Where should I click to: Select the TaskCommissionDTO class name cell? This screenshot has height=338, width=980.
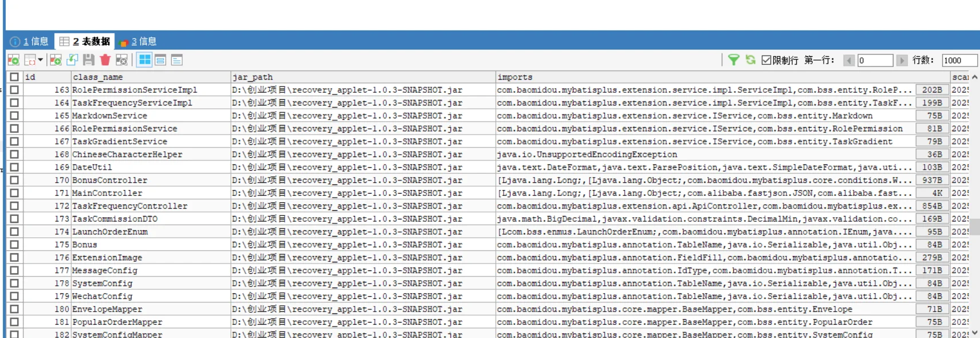151,219
